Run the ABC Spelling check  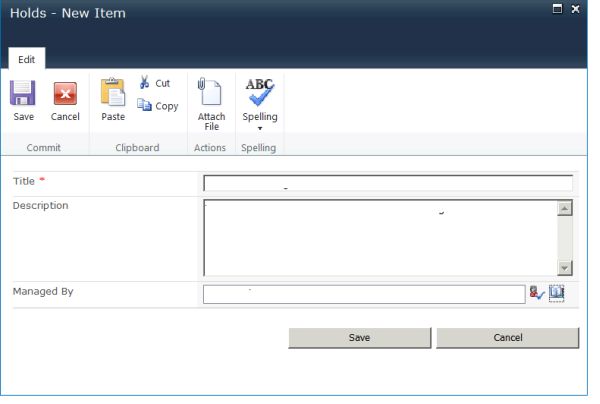260,92
